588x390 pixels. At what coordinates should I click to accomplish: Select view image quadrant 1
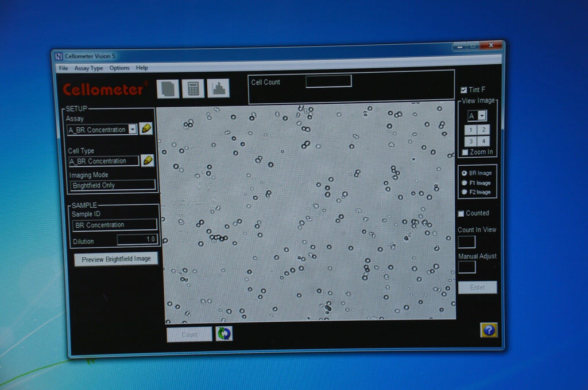click(x=471, y=130)
